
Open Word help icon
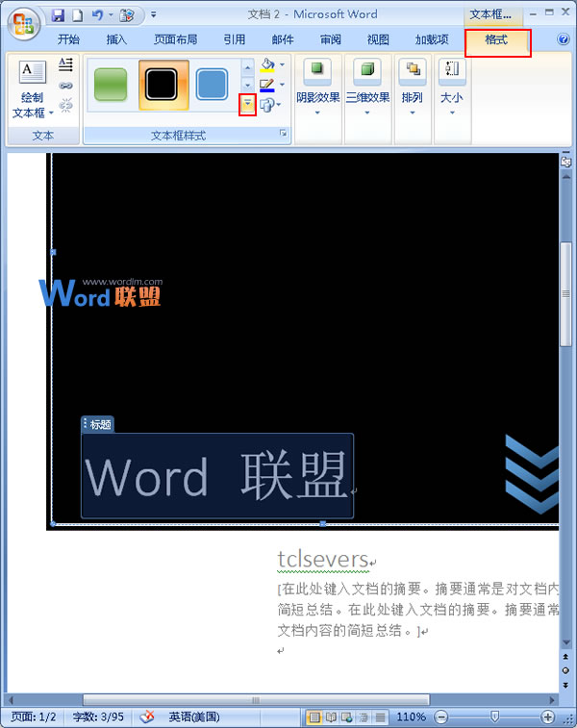click(564, 39)
